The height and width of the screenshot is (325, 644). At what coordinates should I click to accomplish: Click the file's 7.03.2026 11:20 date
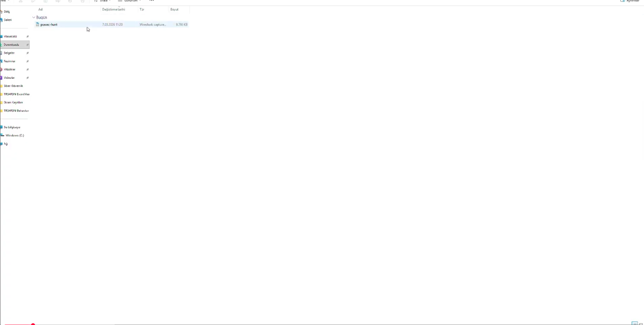112,25
